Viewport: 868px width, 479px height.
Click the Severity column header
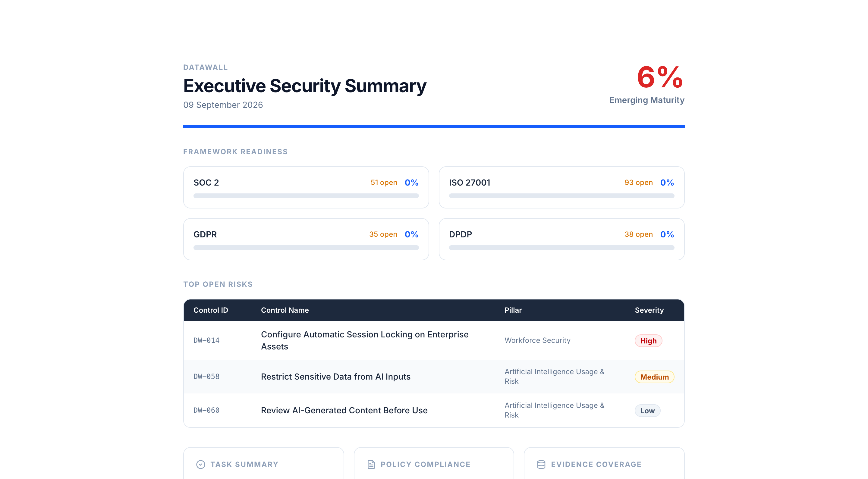tap(649, 310)
